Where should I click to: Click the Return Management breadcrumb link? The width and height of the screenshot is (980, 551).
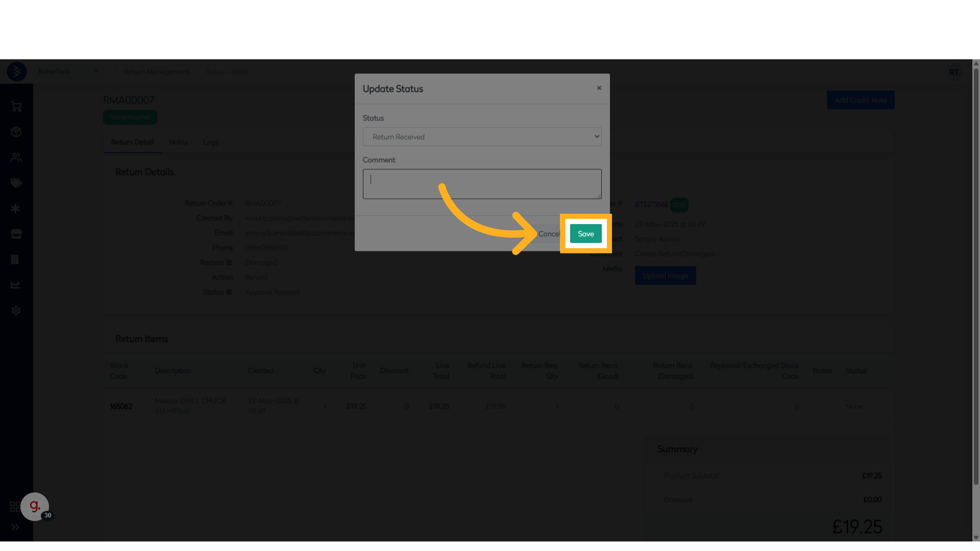point(157,71)
